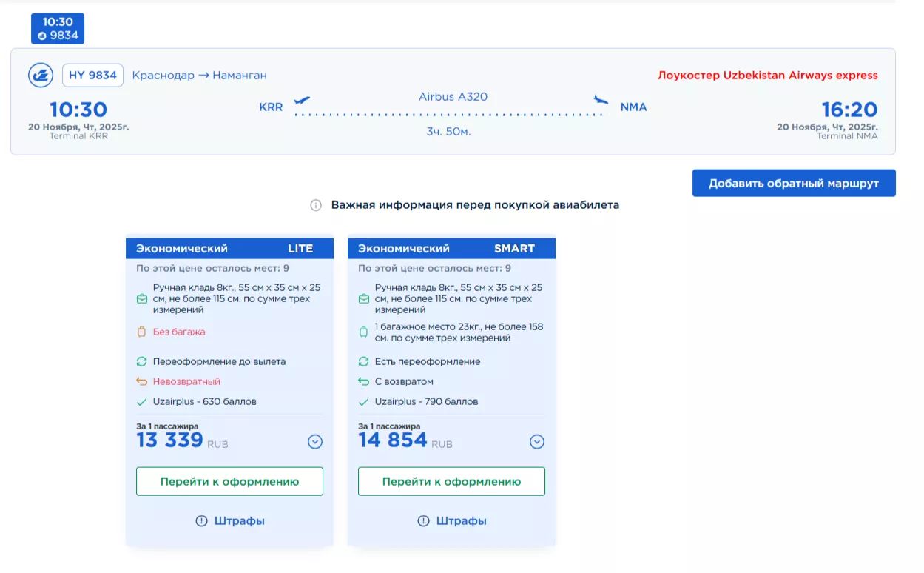The image size is (924, 573).
Task: Click the SMART checked baggage icon
Action: click(363, 332)
